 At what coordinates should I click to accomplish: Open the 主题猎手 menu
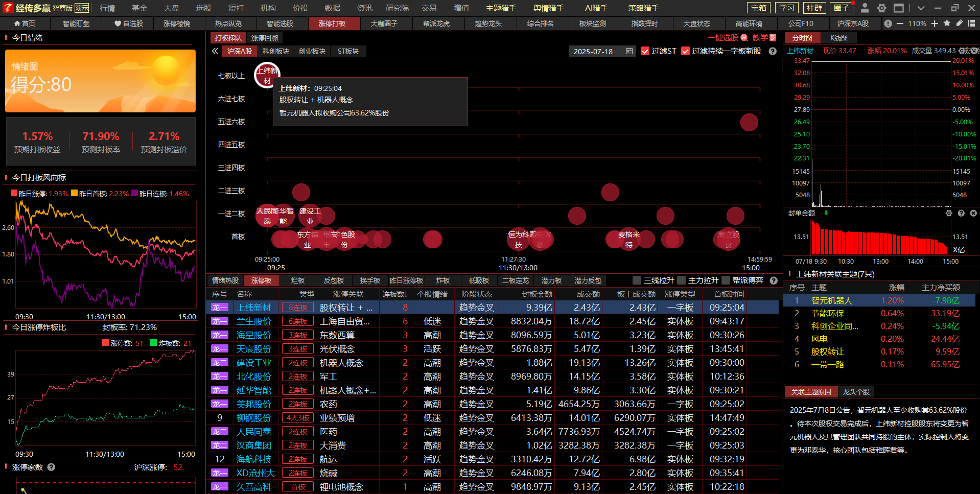click(x=501, y=8)
